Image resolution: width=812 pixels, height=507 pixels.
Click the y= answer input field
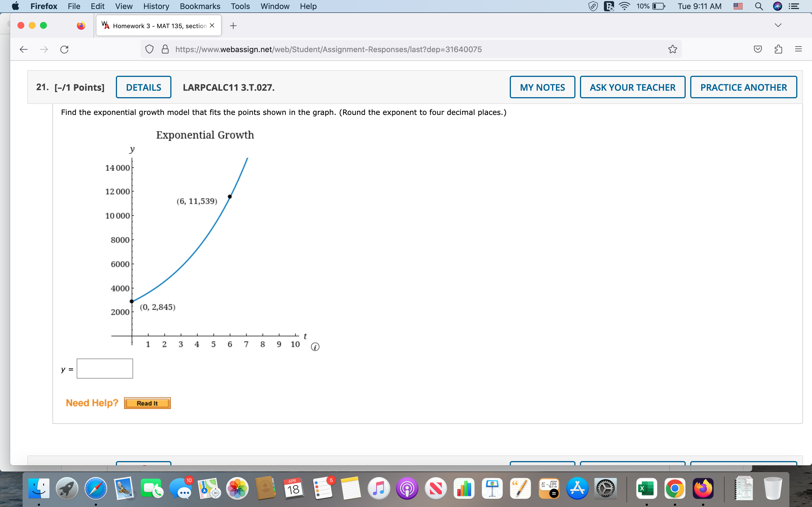pyautogui.click(x=104, y=368)
